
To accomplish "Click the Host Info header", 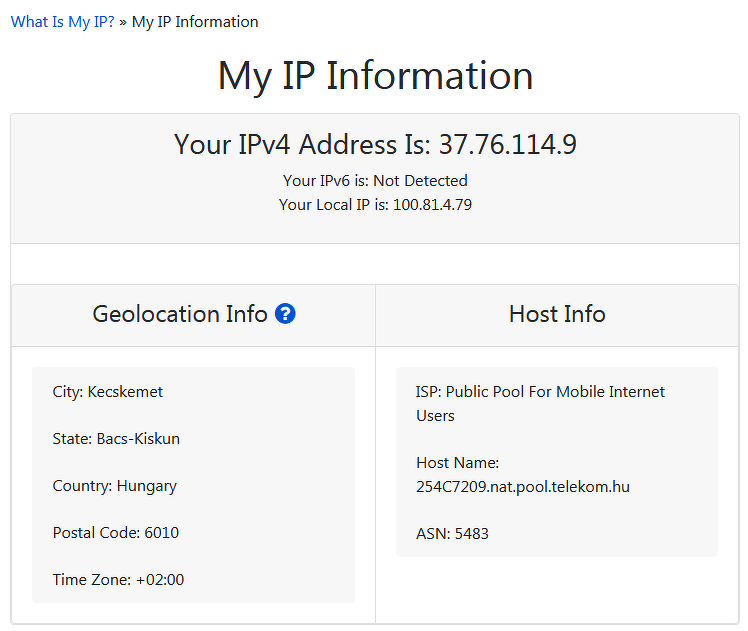I will point(557,314).
